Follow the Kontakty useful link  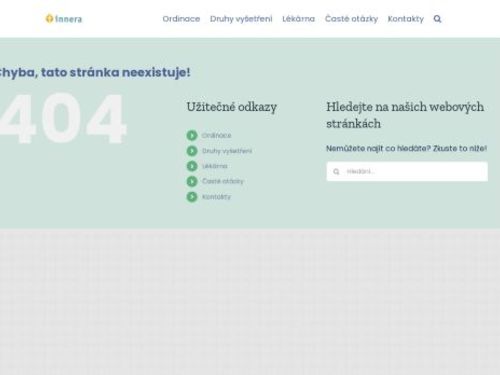216,197
